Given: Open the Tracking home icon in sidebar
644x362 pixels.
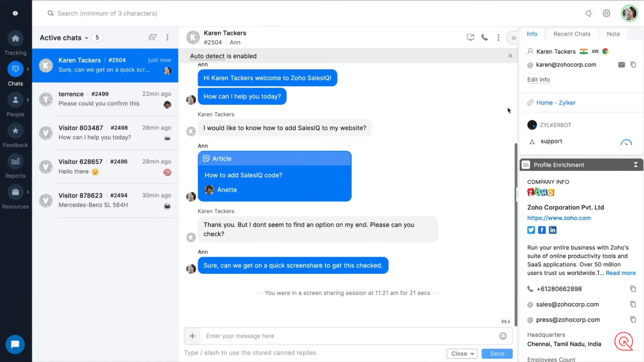Looking at the screenshot, I should pos(15,38).
